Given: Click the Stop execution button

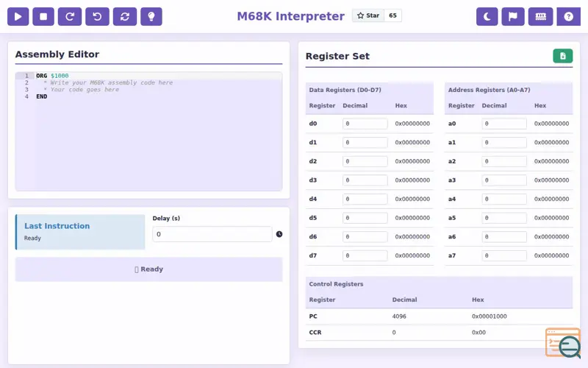Looking at the screenshot, I should 43,16.
